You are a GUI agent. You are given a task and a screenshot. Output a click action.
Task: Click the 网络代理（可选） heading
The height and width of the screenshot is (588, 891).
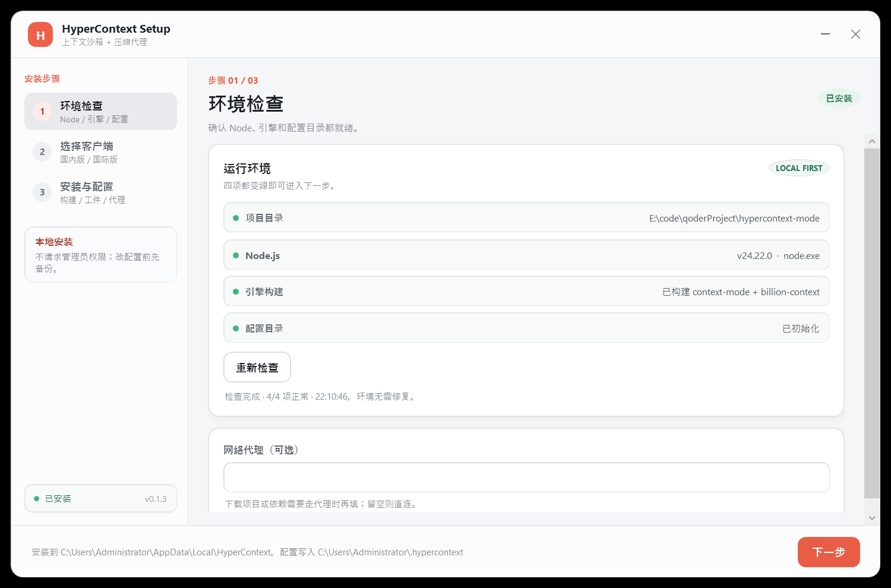[x=263, y=450]
